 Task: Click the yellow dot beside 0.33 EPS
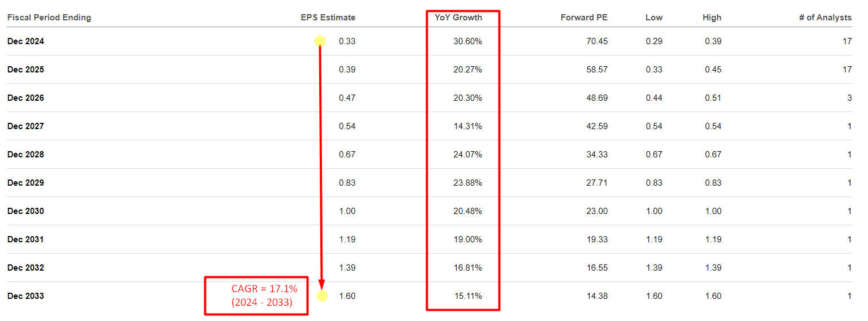pyautogui.click(x=320, y=41)
